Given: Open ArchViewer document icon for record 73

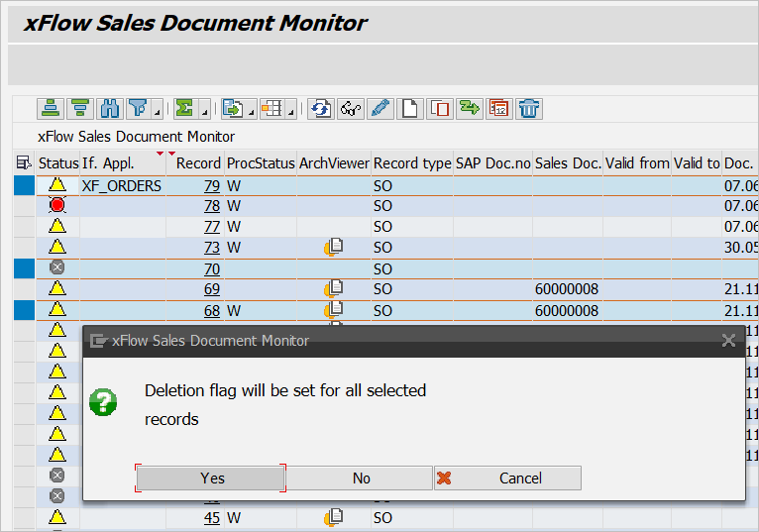Looking at the screenshot, I should tap(334, 248).
